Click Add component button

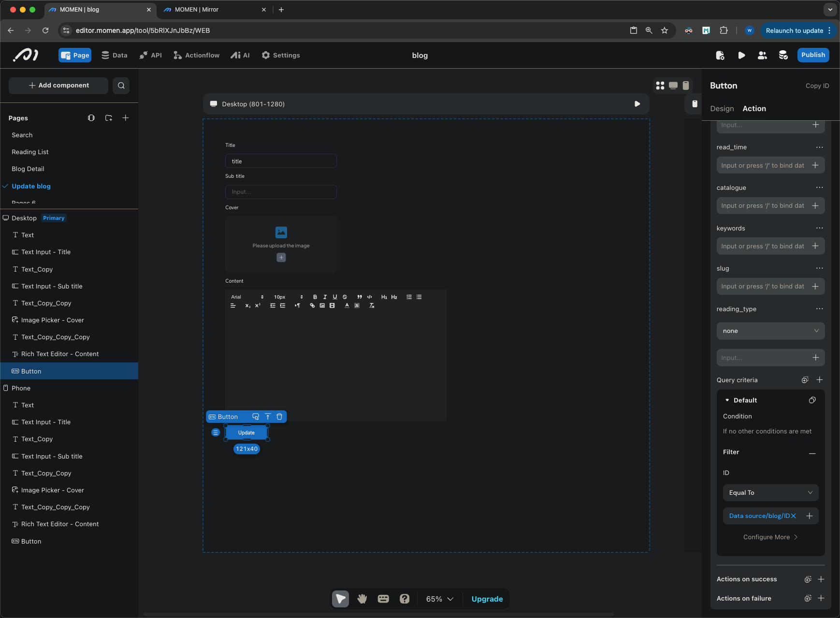coord(58,86)
